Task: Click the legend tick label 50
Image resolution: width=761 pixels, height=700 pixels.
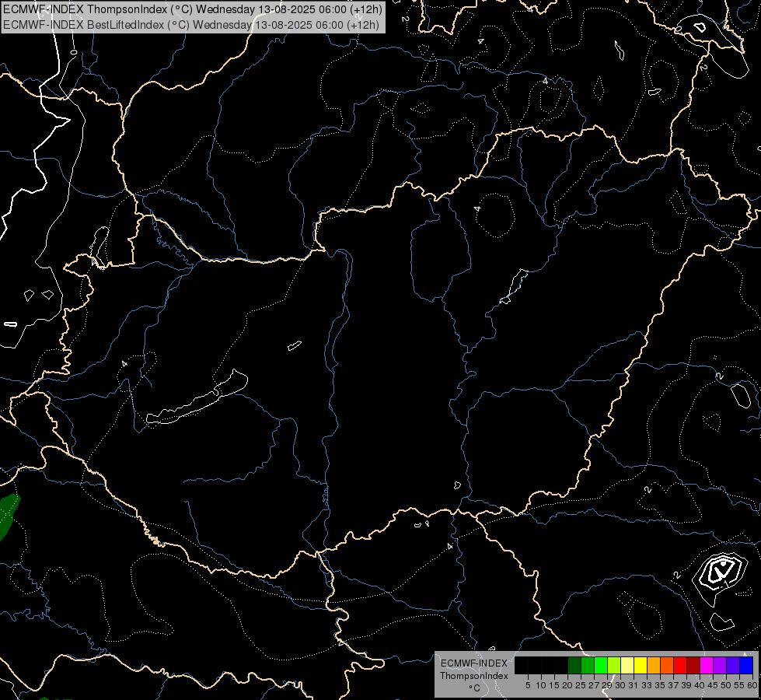Action: pyautogui.click(x=726, y=685)
